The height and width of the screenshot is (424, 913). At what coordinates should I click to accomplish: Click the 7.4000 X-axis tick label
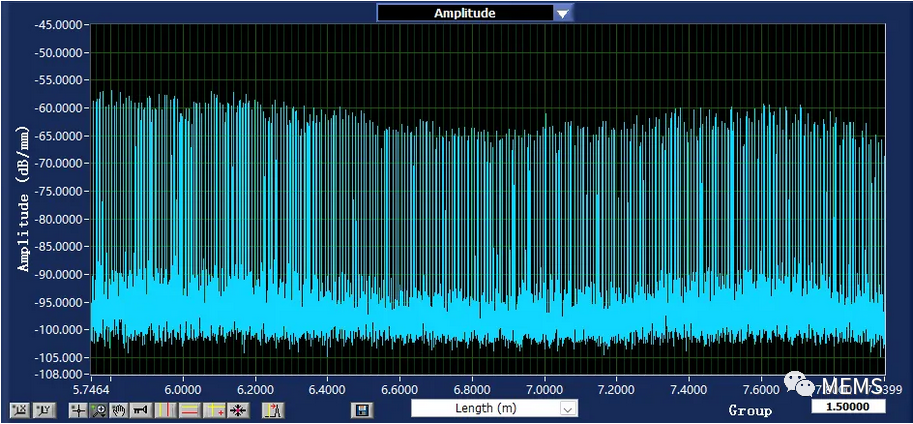coord(688,388)
